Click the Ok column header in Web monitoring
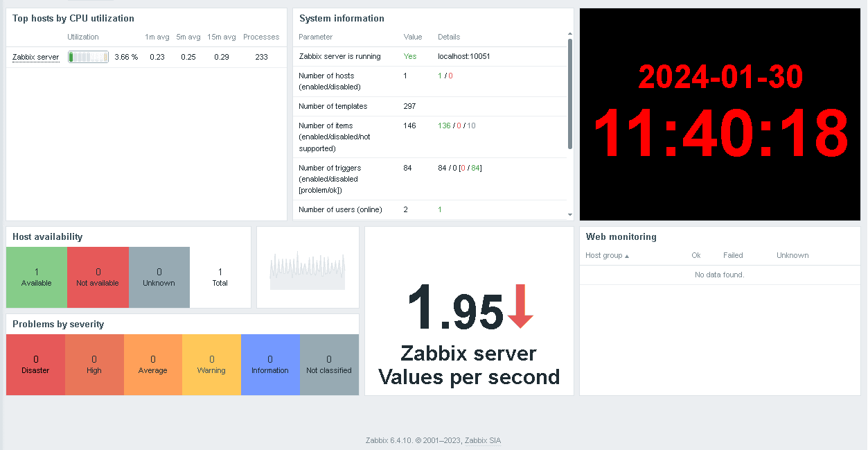Screen dimensions: 868x450 pos(696,255)
